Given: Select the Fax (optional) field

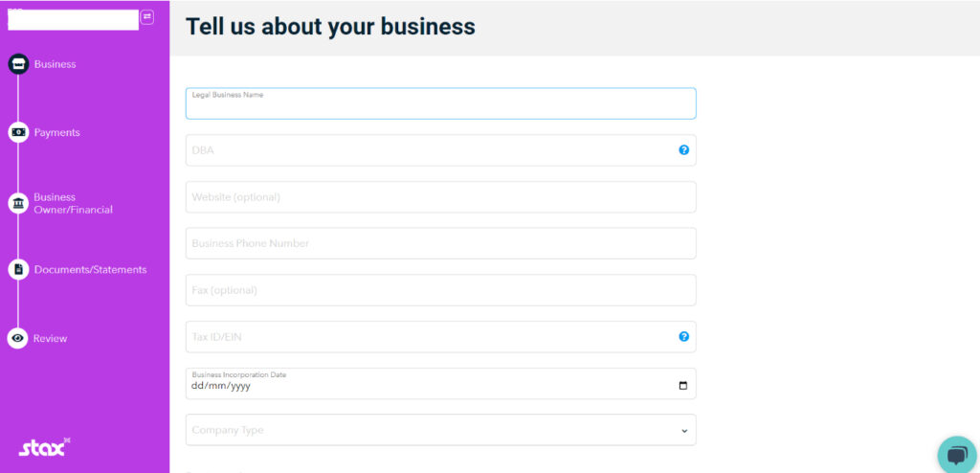Looking at the screenshot, I should coord(440,290).
